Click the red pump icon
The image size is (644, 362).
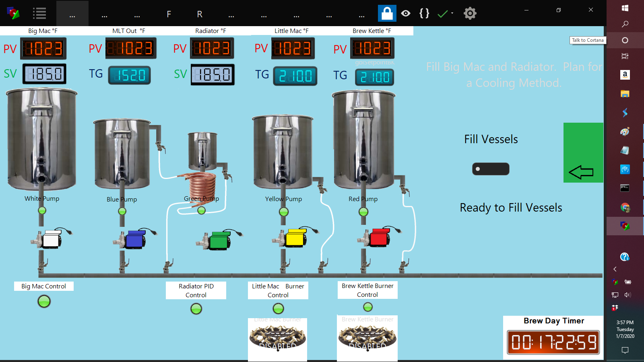point(379,237)
